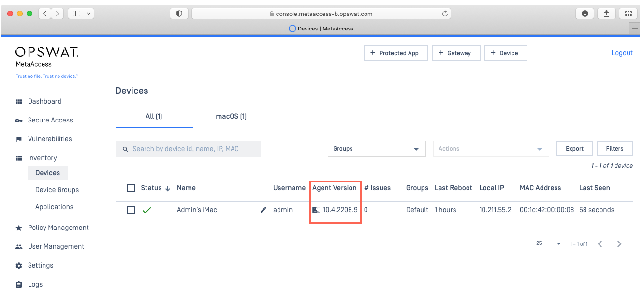Sort by the Name column
The height and width of the screenshot is (304, 644).
(x=186, y=188)
